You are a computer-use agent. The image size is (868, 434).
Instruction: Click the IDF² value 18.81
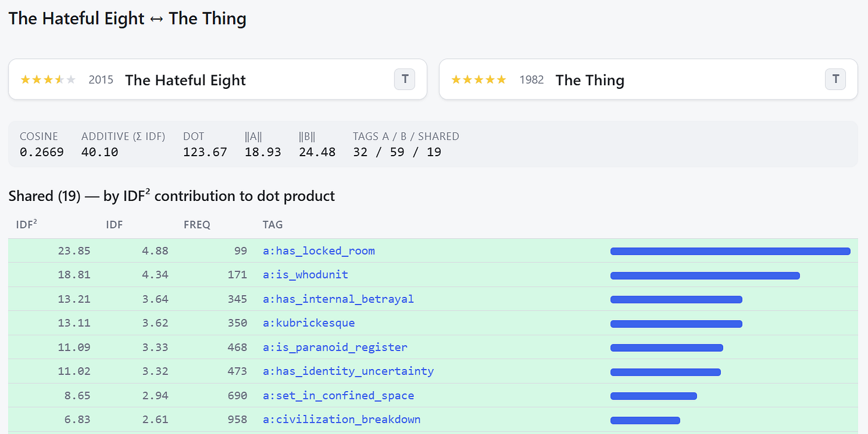[74, 275]
